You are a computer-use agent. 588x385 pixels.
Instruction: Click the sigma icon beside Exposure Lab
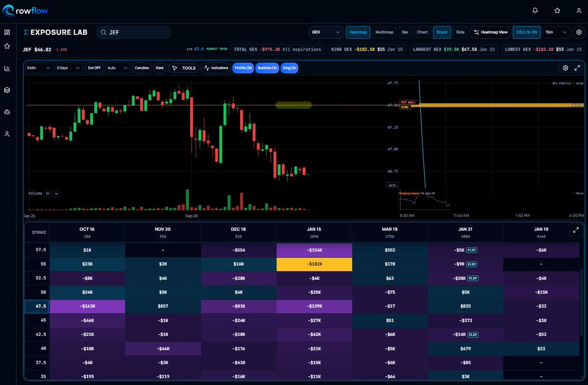pyautogui.click(x=26, y=32)
